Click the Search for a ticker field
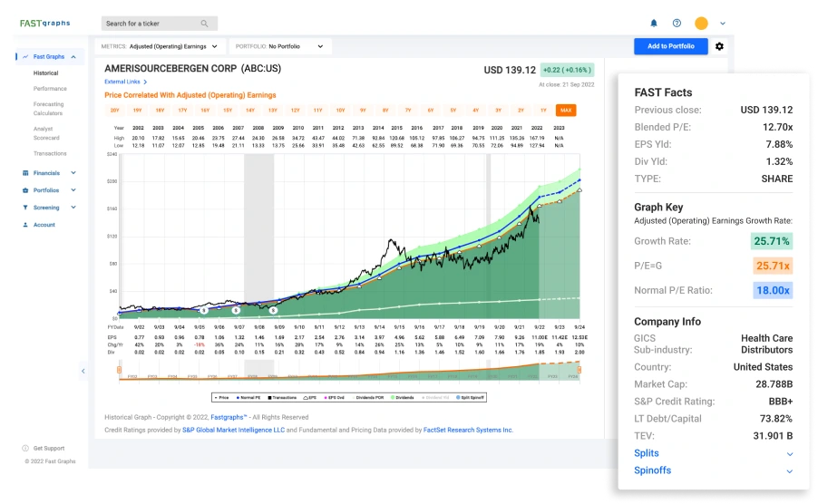818x504 pixels. pos(159,24)
